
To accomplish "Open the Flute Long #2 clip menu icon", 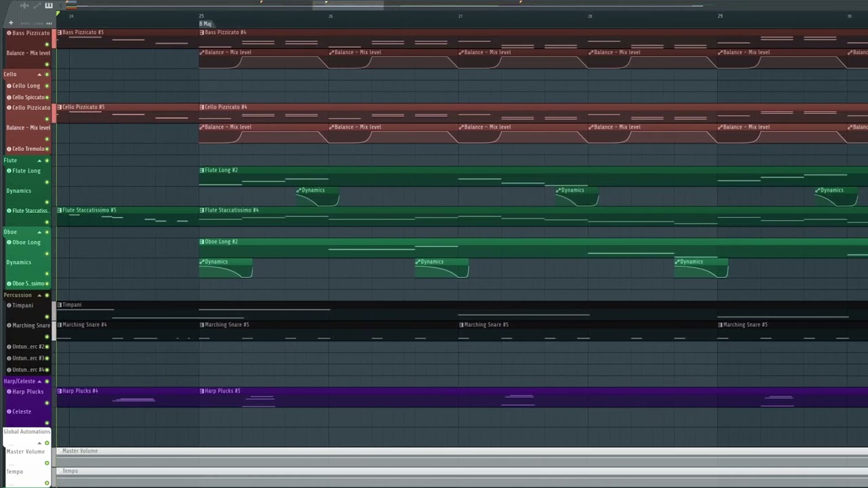I will point(202,170).
